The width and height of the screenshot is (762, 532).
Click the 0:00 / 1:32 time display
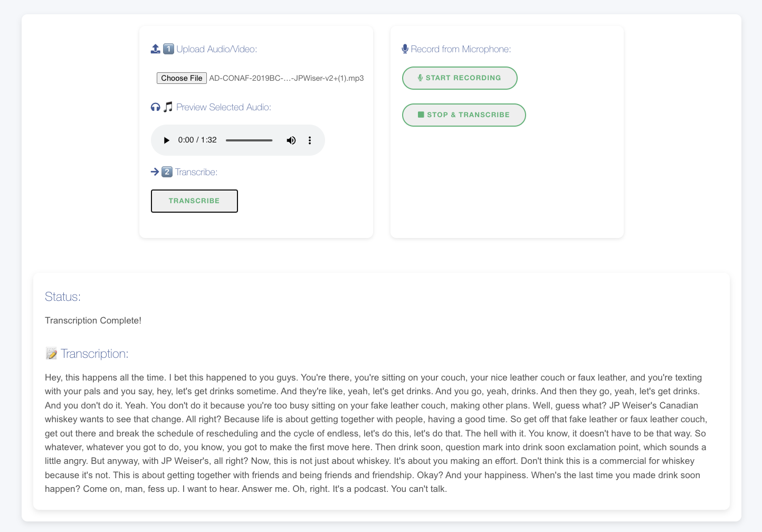coord(197,140)
